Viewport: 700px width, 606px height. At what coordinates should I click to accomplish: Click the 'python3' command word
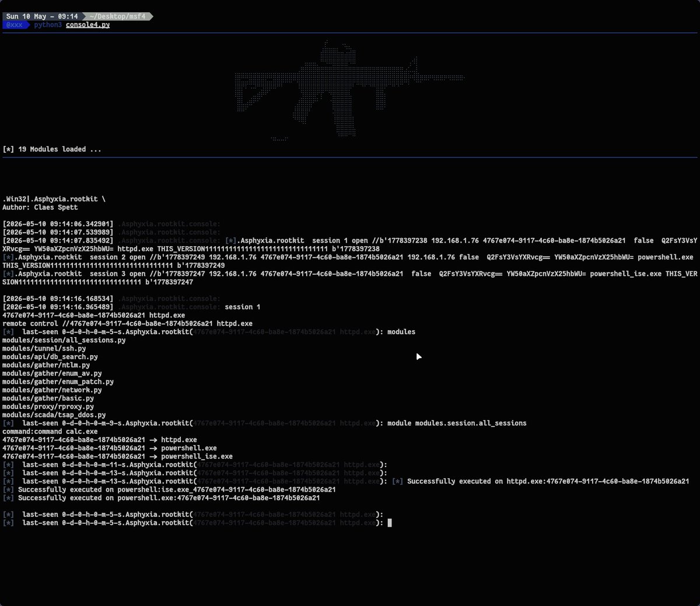(x=48, y=25)
